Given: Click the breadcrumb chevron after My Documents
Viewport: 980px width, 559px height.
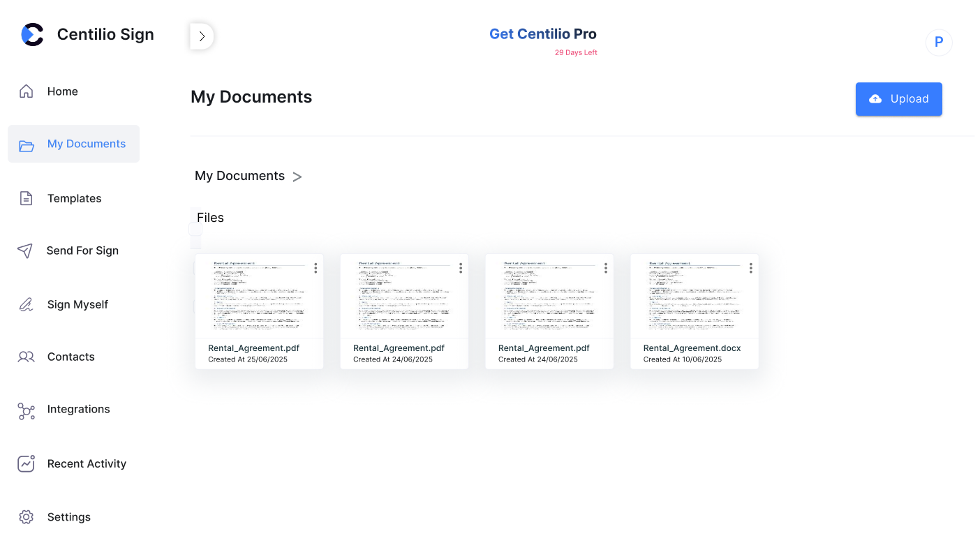Looking at the screenshot, I should pos(297,177).
